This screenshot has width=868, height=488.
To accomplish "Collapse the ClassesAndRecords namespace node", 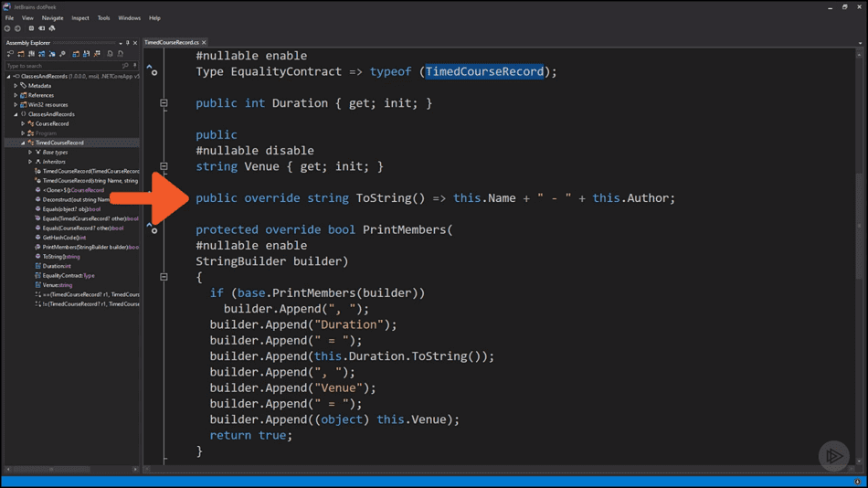I will point(16,114).
